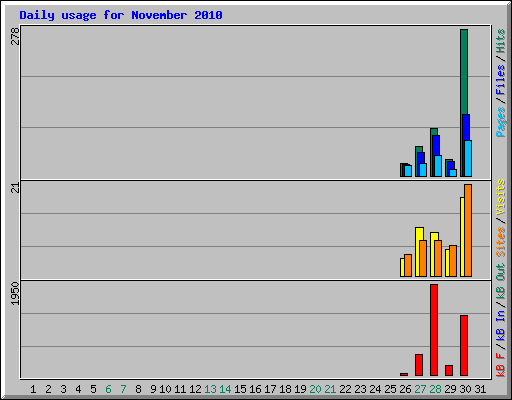Viewport: 512px width, 400px height.
Task: Click the green weekend day 20 label
Action: pyautogui.click(x=315, y=389)
